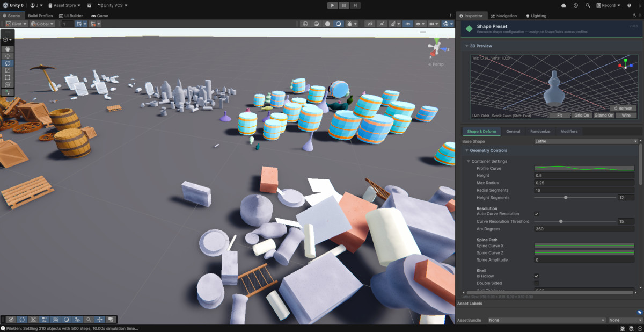
Task: Open the help question mark menu
Action: pyautogui.click(x=630, y=5)
